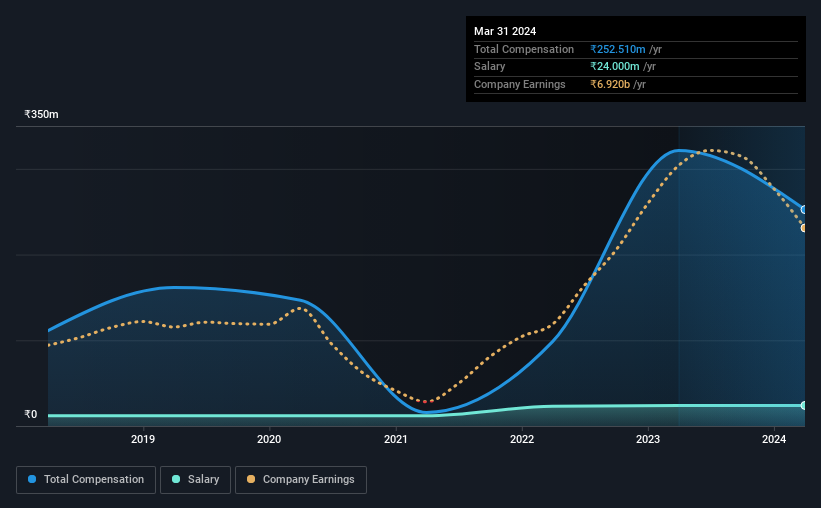Toggle the Company Earnings legend button
The image size is (821, 508).
point(301,480)
